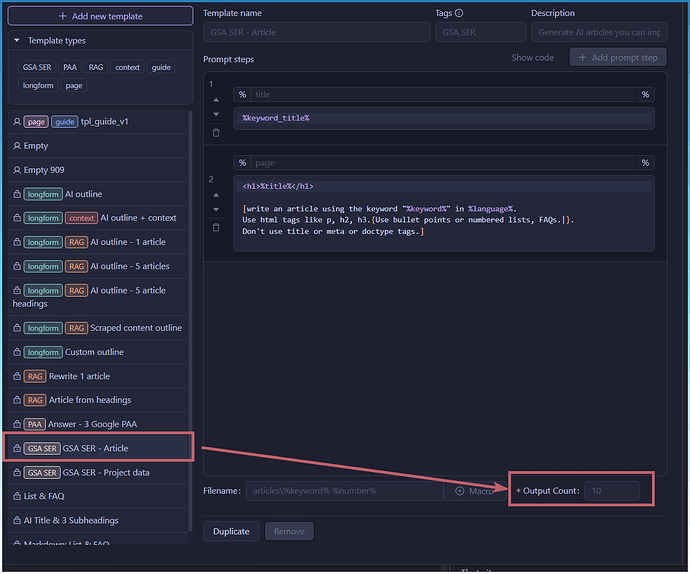690x574 pixels.
Task: Toggle the RAG template type filter
Action: click(96, 68)
